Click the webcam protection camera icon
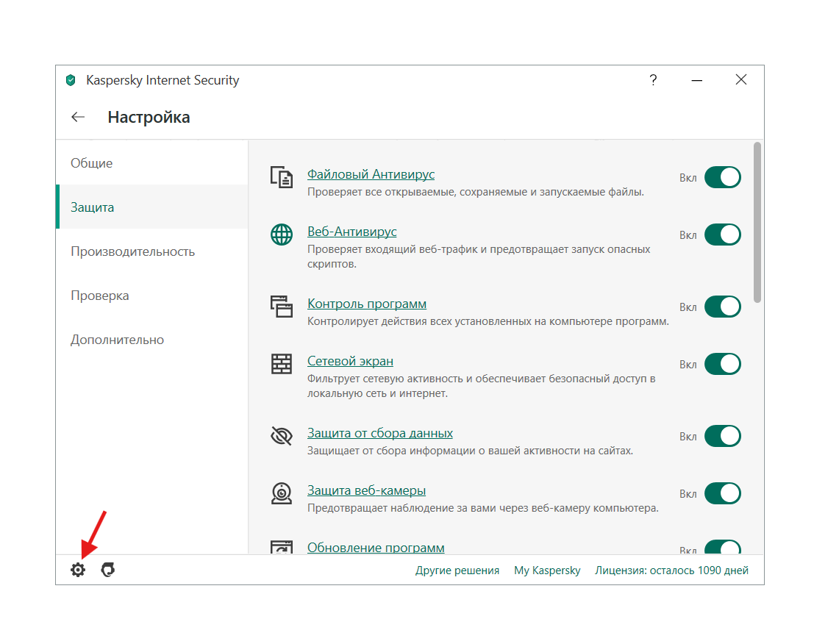The width and height of the screenshot is (814, 644). click(x=282, y=493)
